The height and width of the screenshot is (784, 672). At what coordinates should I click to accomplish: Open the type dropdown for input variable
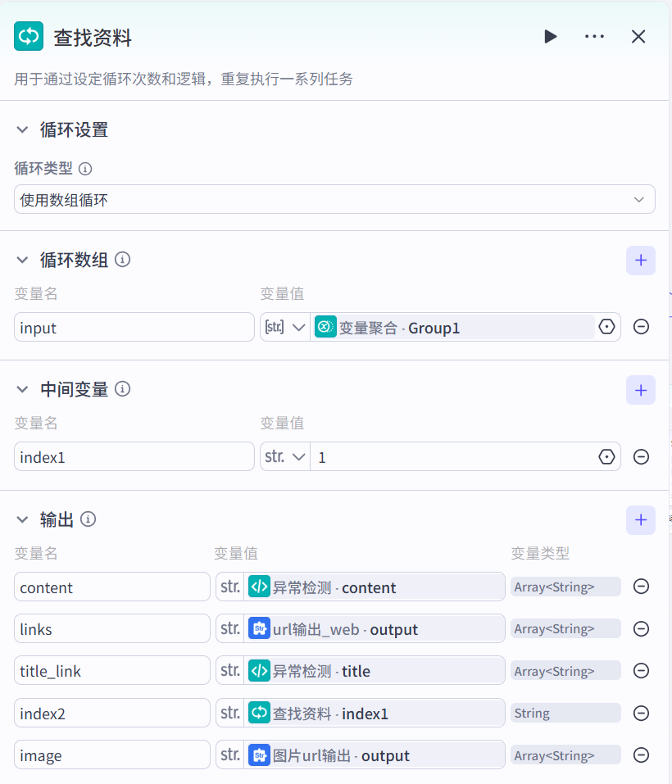click(285, 327)
